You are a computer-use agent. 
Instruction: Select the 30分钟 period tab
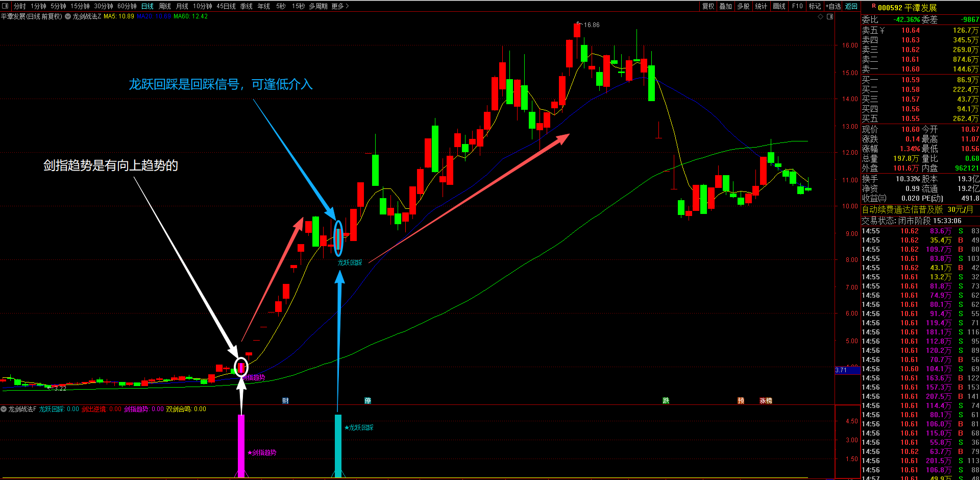pyautogui.click(x=104, y=6)
